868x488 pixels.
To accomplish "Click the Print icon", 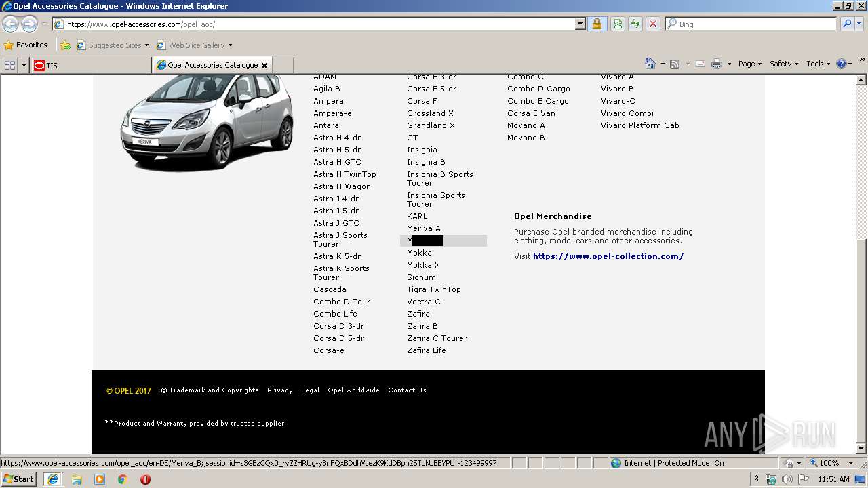I will 717,64.
